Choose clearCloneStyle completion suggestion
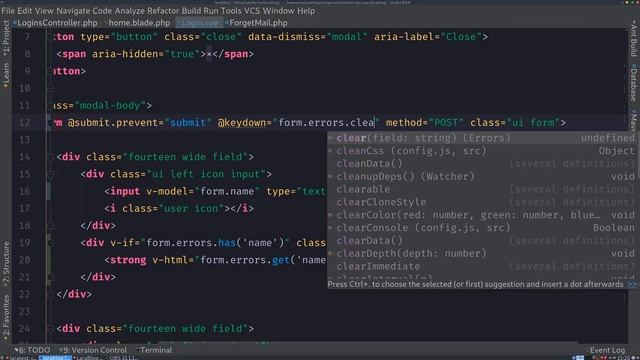 pos(482,202)
